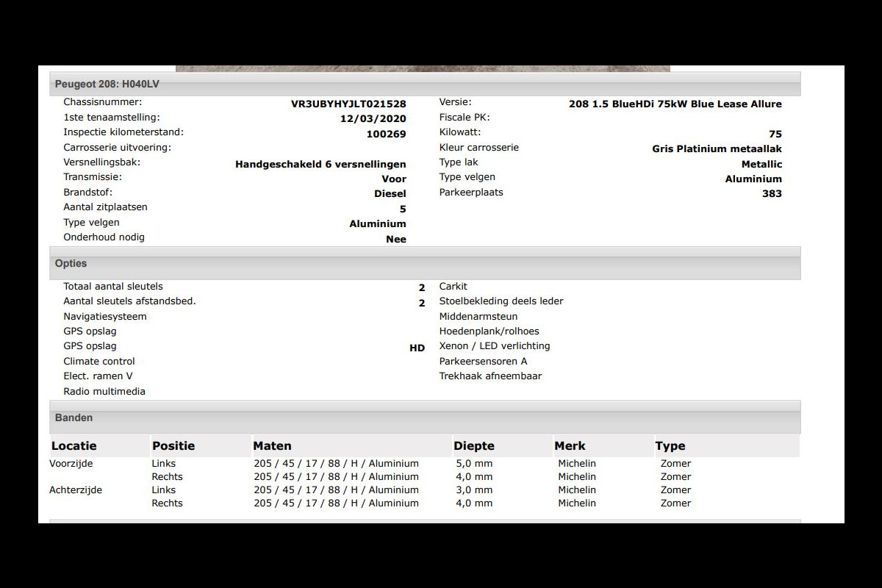Click the 5,0 mm tyre depth value

tap(474, 464)
